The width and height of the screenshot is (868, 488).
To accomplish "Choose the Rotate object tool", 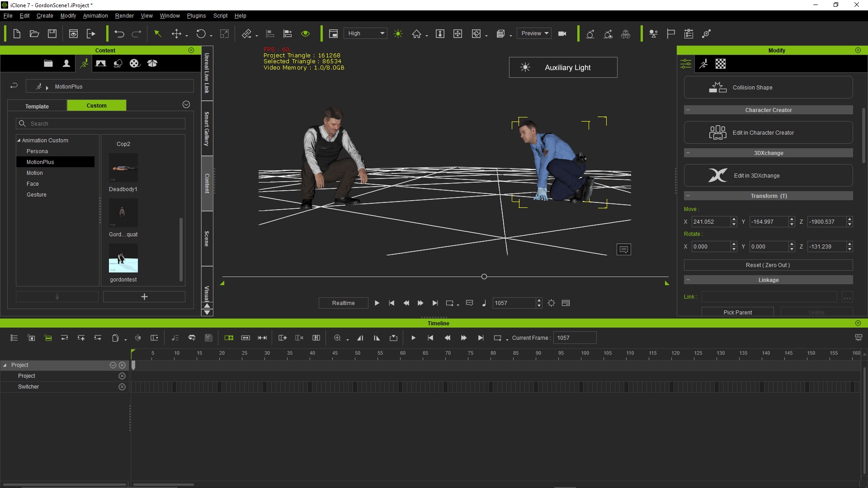I will point(201,33).
